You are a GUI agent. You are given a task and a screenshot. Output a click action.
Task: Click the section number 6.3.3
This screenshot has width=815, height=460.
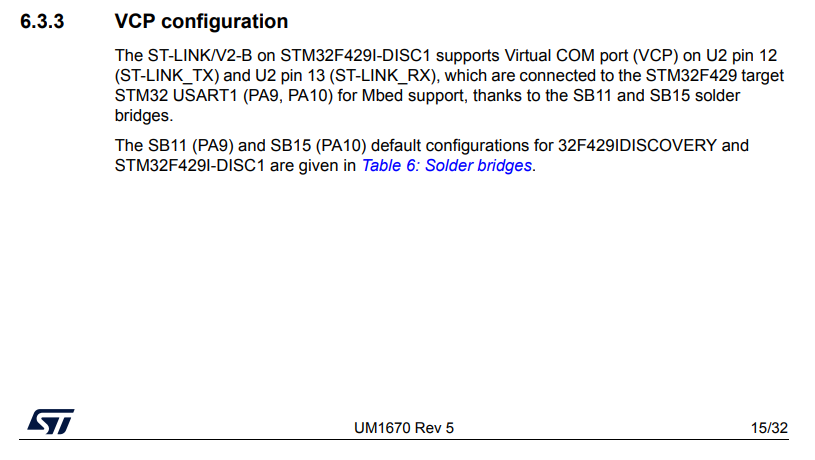click(42, 21)
